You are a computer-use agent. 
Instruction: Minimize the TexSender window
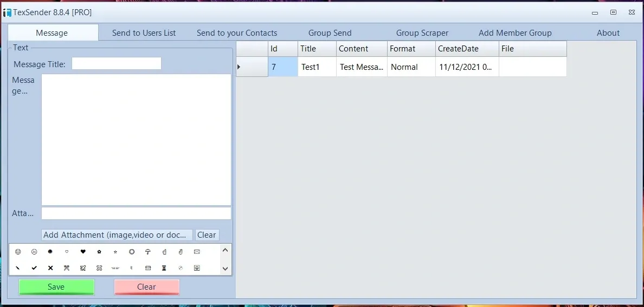coord(595,12)
